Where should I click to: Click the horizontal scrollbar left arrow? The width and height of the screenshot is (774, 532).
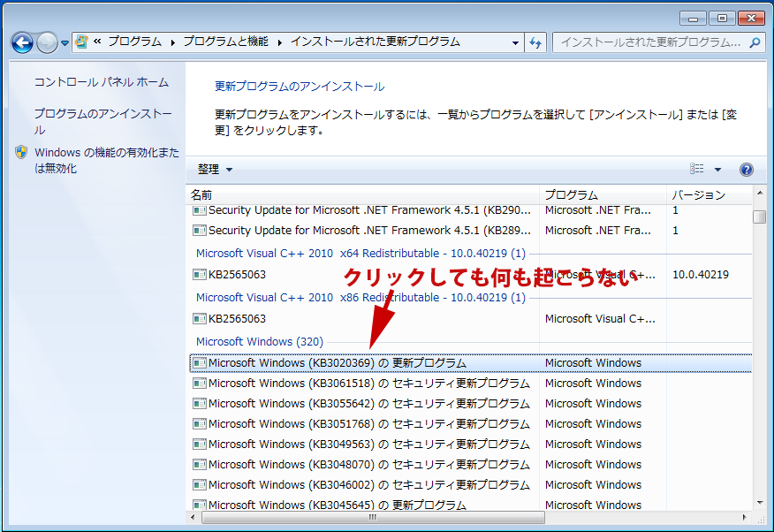193,517
